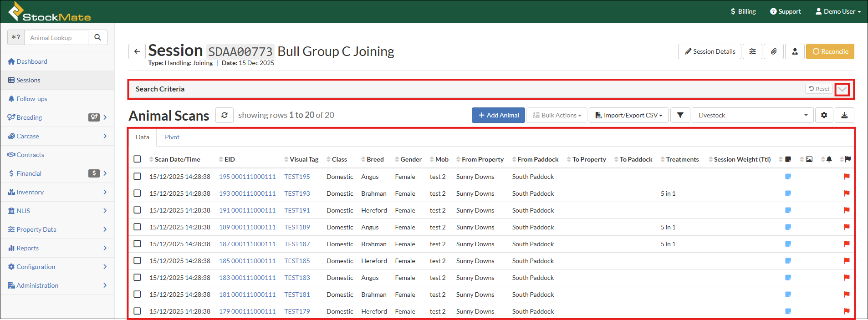Expand the Financial sidebar section

click(105, 173)
